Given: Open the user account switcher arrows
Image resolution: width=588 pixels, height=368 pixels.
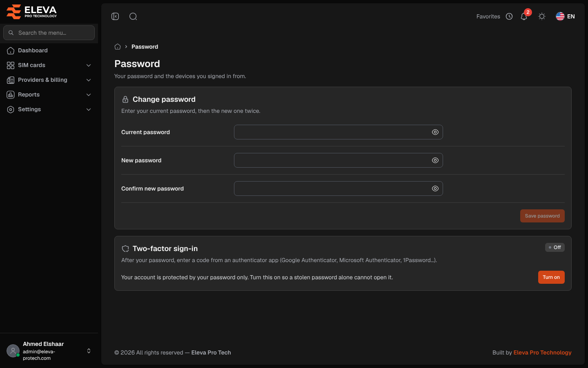Looking at the screenshot, I should tap(89, 351).
